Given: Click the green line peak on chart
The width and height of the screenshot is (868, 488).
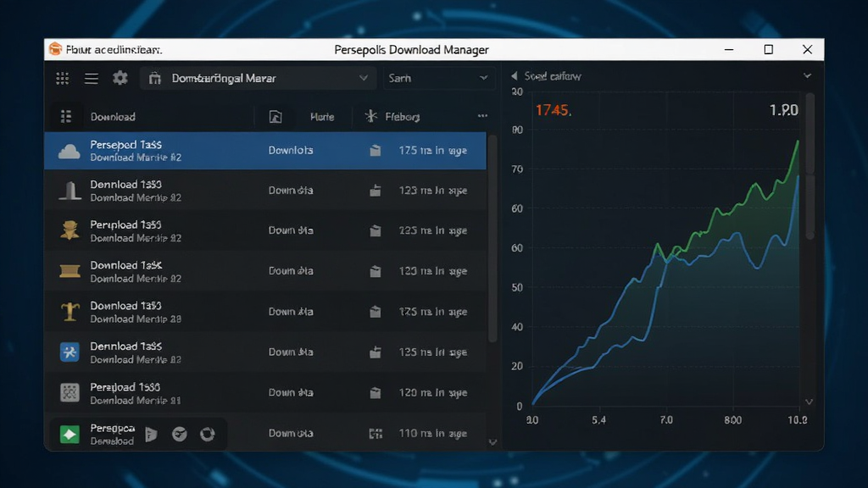Looking at the screenshot, I should 798,142.
